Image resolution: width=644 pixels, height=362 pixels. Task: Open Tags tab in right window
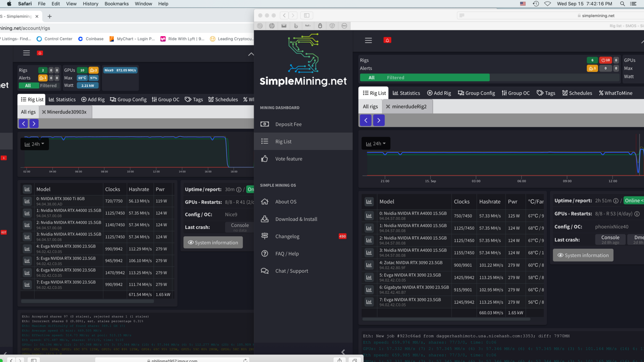546,93
